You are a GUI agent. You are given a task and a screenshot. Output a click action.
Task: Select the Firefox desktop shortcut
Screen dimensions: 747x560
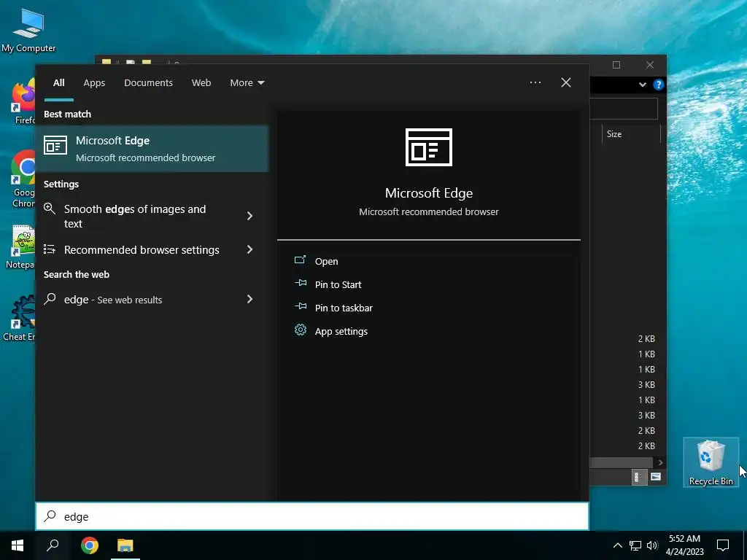point(23,101)
